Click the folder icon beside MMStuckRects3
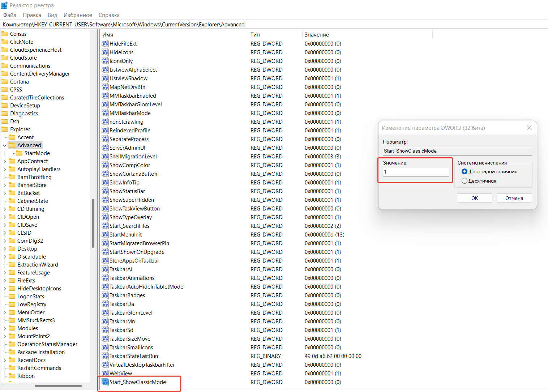 (12, 320)
